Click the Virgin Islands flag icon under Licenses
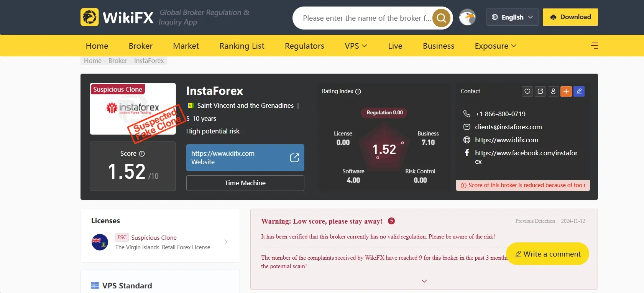The width and height of the screenshot is (644, 293). point(100,242)
